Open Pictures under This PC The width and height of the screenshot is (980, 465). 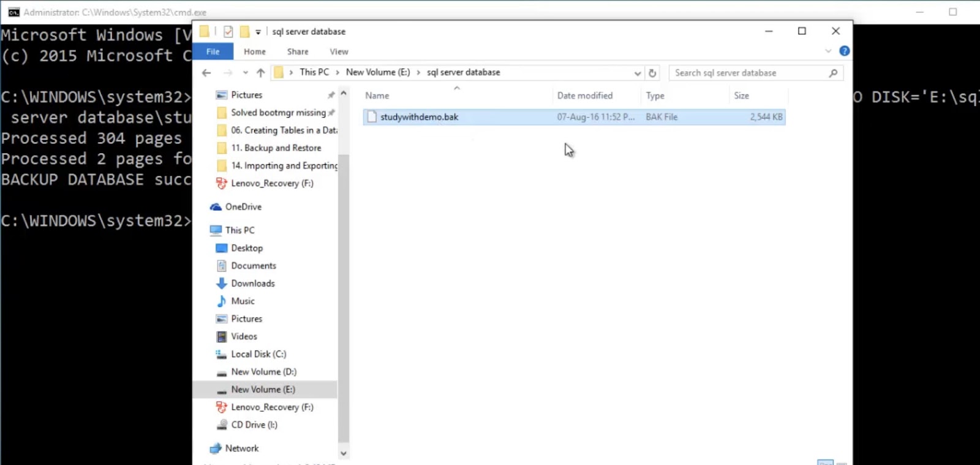[x=246, y=319]
